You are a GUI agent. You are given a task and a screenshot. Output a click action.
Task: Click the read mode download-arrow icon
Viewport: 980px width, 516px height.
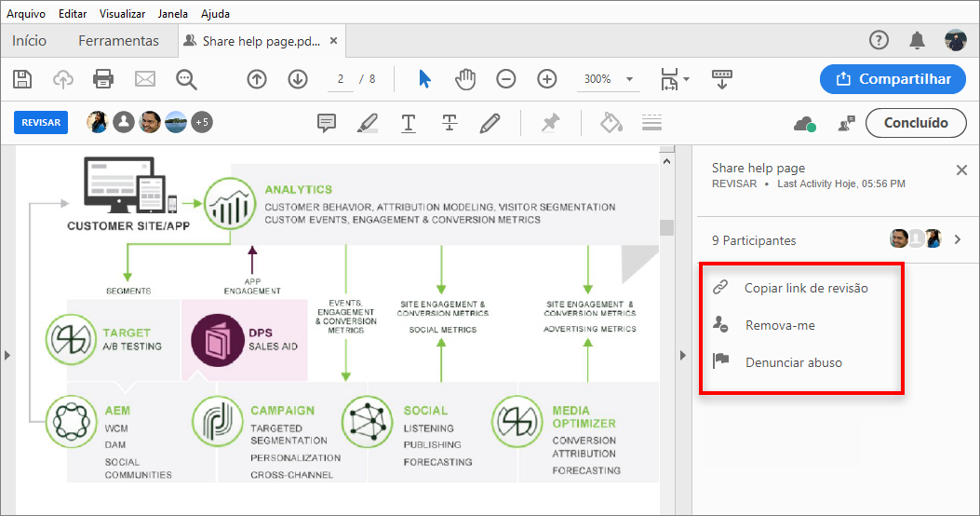(x=722, y=79)
